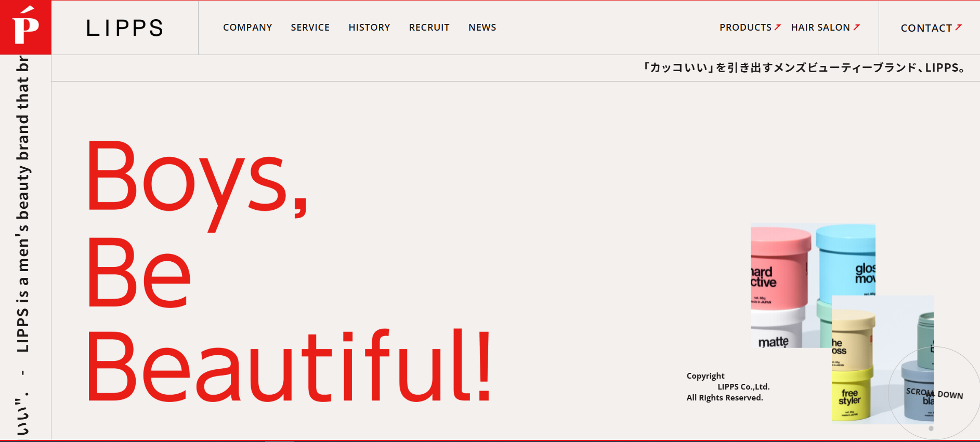
Task: Click the scroll indicator dot below SCROLL DOWN
Action: coord(931,428)
